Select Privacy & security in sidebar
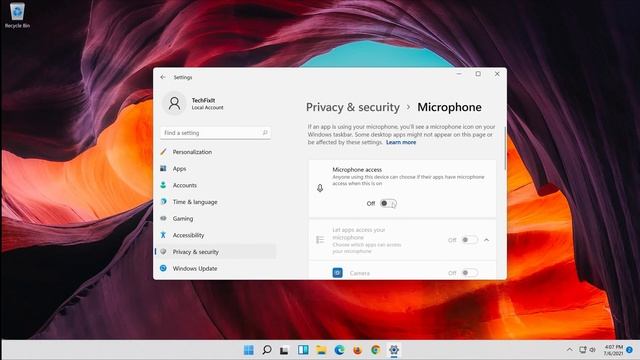Viewport: 640px width, 360px height. pos(216,252)
